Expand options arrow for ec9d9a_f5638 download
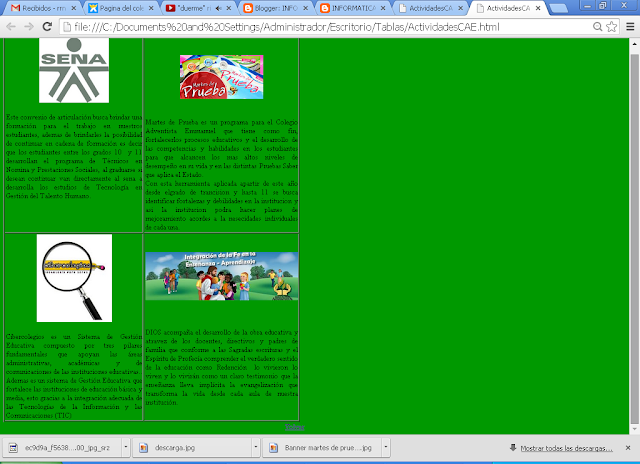The height and width of the screenshot is (464, 640). tap(126, 448)
